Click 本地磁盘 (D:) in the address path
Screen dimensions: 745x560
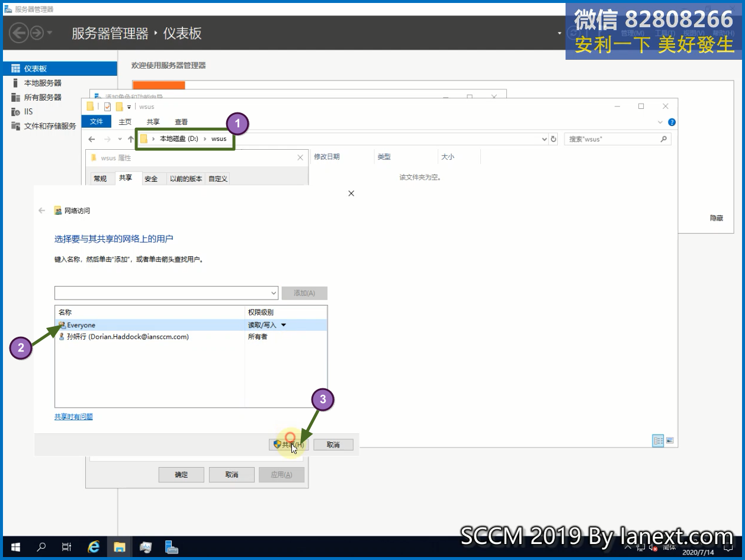pyautogui.click(x=179, y=139)
